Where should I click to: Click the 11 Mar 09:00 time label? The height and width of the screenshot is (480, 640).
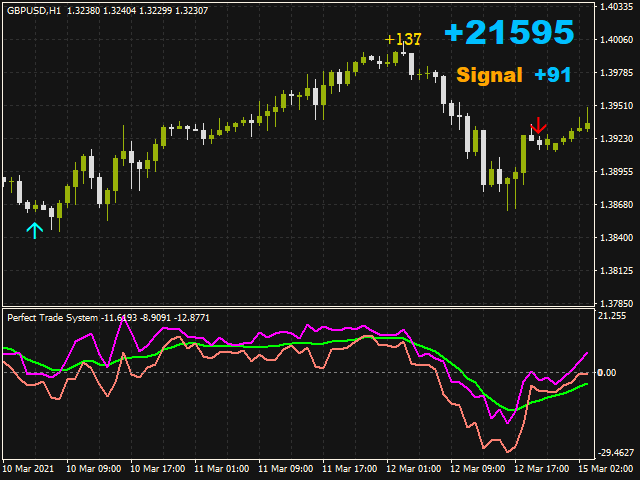(286, 469)
